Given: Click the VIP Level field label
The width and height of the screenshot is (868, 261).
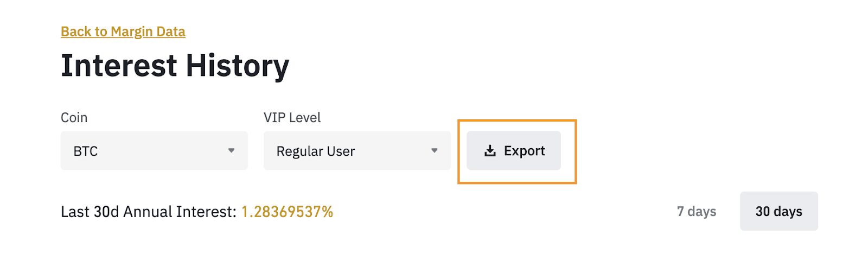Looking at the screenshot, I should [292, 117].
